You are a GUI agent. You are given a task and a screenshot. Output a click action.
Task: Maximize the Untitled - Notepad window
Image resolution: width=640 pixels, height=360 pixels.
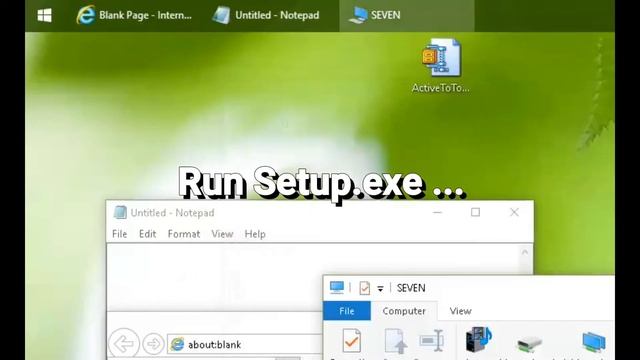(x=476, y=212)
